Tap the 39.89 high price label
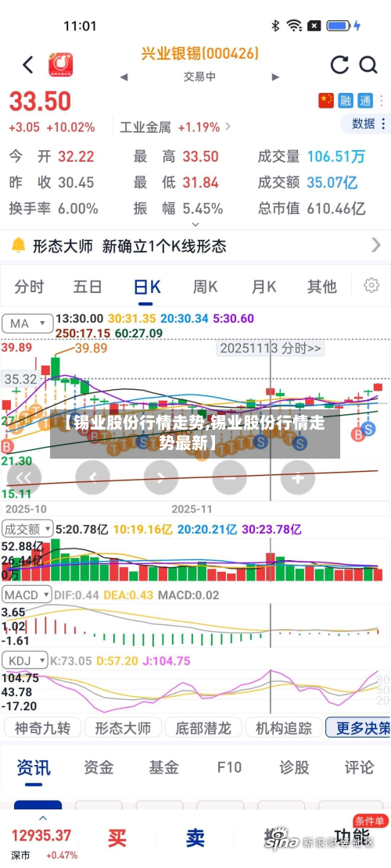 tap(91, 348)
